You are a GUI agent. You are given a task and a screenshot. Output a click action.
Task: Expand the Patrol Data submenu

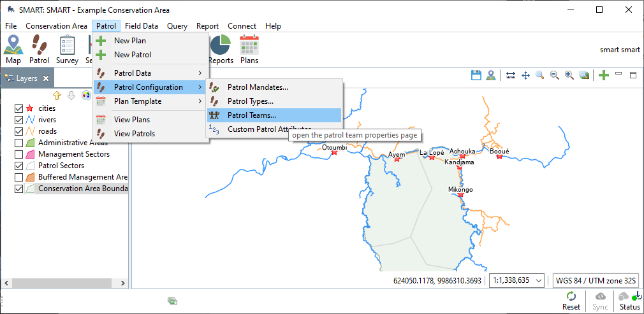click(150, 73)
